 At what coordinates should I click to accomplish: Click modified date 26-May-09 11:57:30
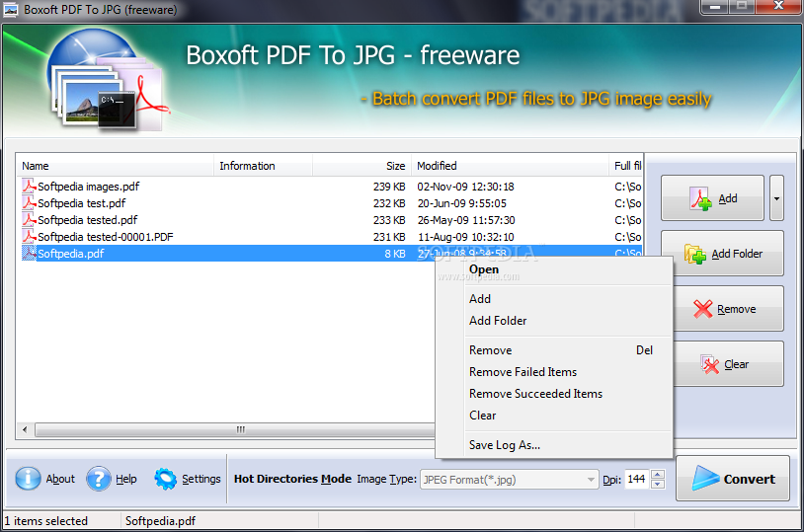click(x=466, y=220)
